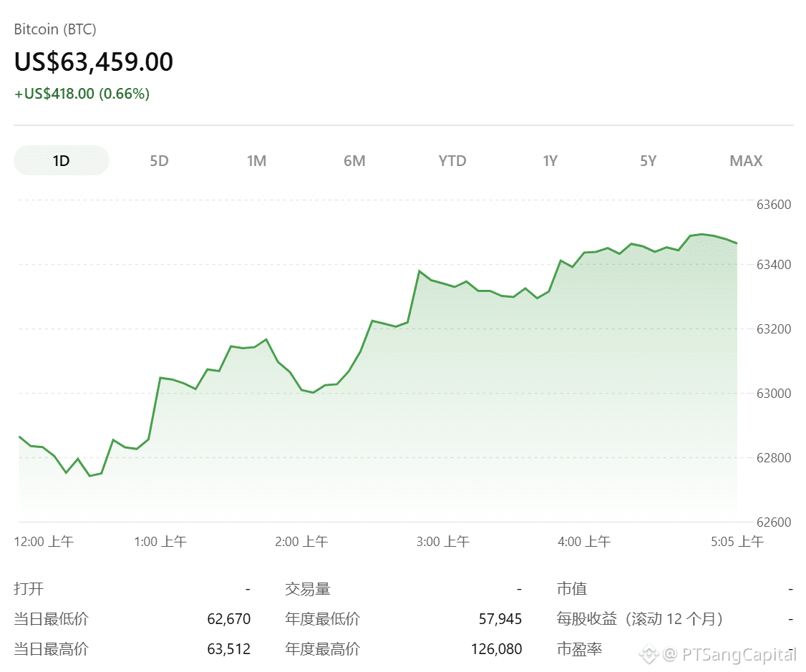This screenshot has height=672, width=806.
Task: Open the 5Y price range
Action: coord(649,161)
